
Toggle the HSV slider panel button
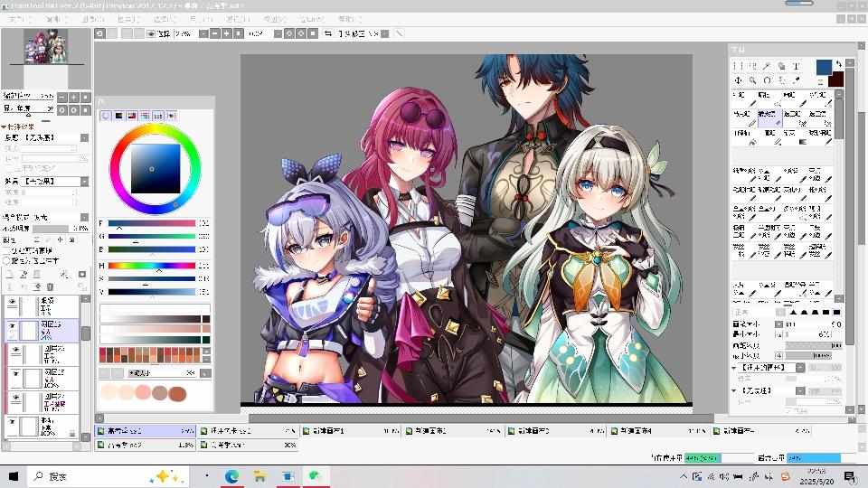132,116
